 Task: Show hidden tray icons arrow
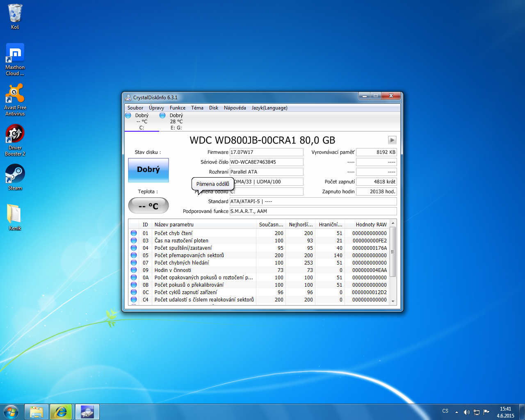(457, 412)
